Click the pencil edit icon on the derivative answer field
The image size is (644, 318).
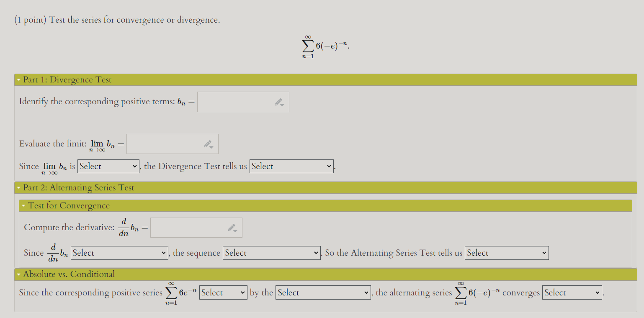pos(232,227)
